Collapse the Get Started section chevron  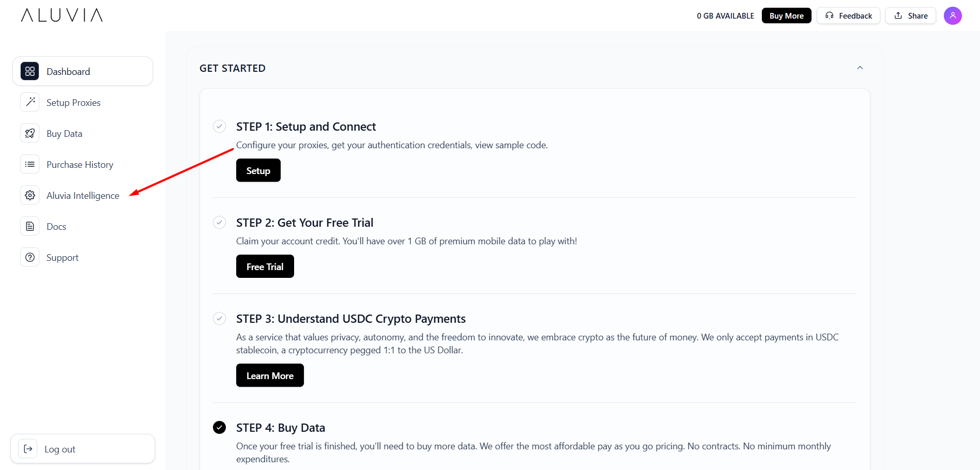click(860, 68)
